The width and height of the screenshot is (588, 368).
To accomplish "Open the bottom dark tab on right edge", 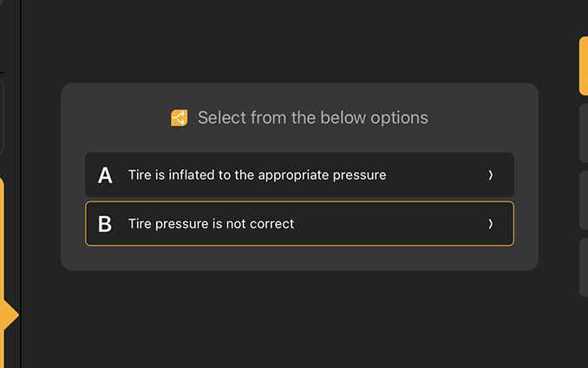I will (x=583, y=267).
